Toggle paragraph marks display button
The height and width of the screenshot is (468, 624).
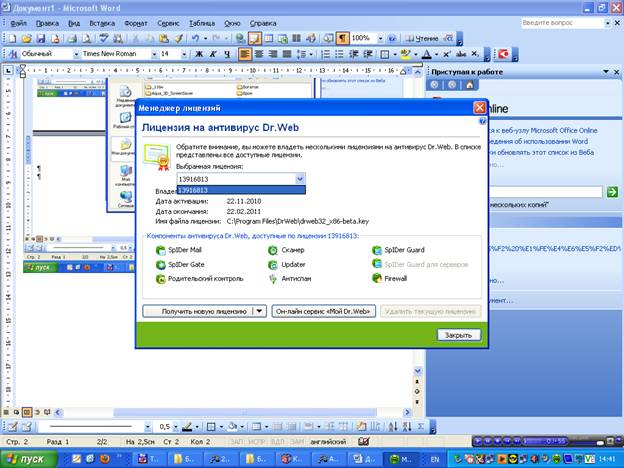tap(342, 39)
